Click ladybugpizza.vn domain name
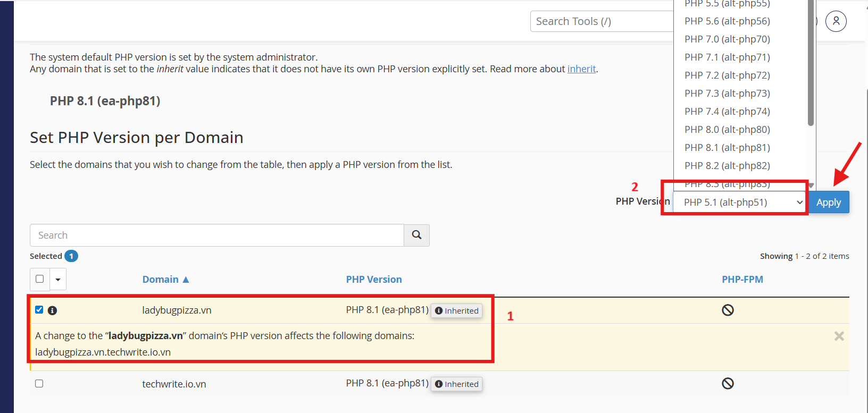This screenshot has width=868, height=413. pos(177,310)
